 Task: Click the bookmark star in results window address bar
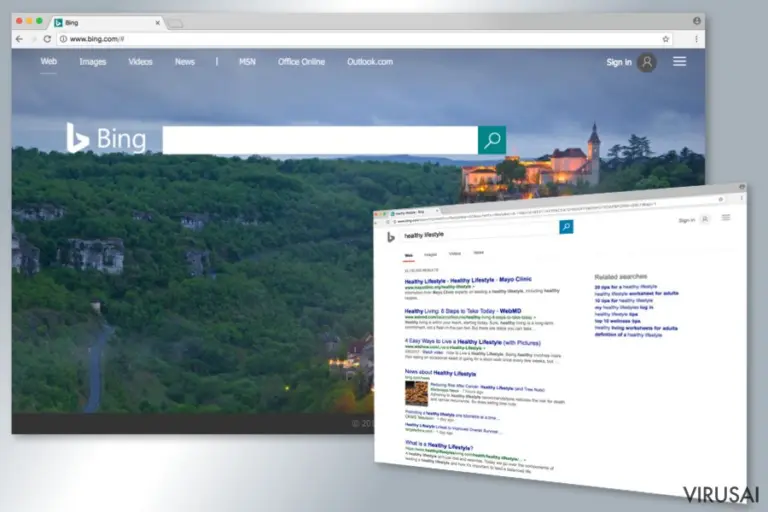720,199
